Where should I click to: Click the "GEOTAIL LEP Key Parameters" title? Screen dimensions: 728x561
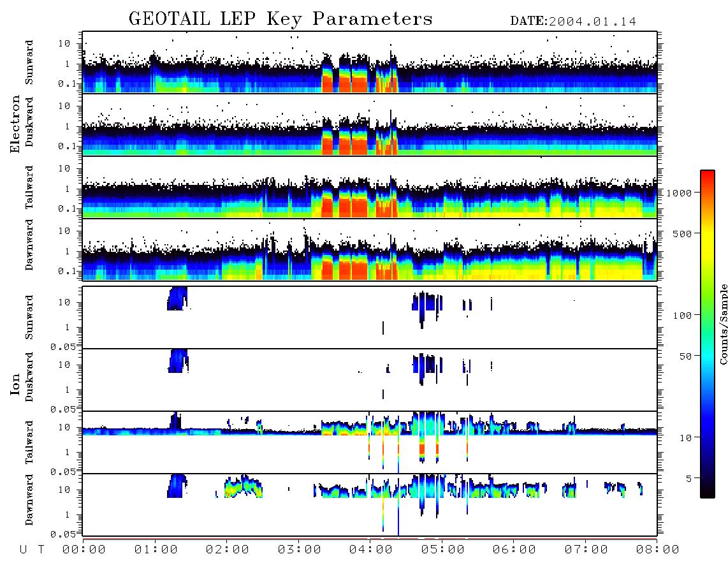(x=280, y=19)
